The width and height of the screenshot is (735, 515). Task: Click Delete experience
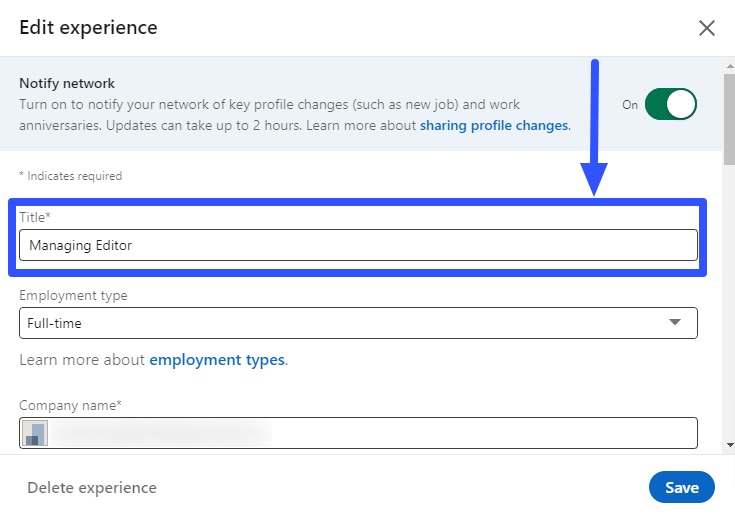92,488
